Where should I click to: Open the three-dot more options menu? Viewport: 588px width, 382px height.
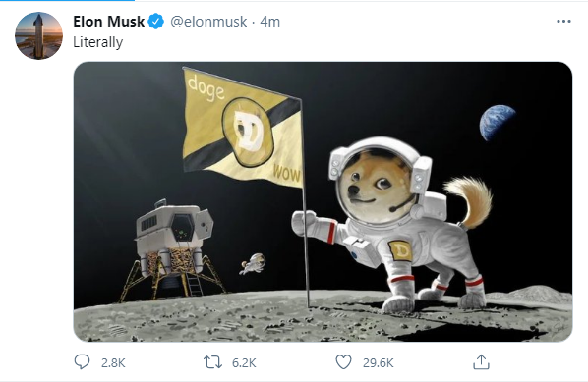563,22
